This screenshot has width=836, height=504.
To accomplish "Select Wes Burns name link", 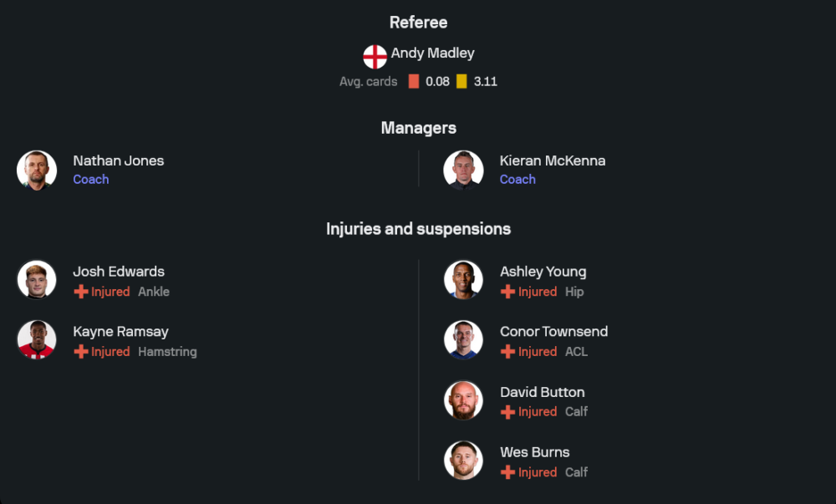I will tap(534, 452).
